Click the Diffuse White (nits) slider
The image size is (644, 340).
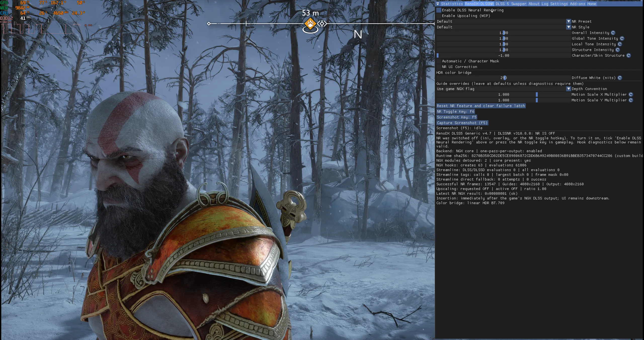tap(503, 78)
